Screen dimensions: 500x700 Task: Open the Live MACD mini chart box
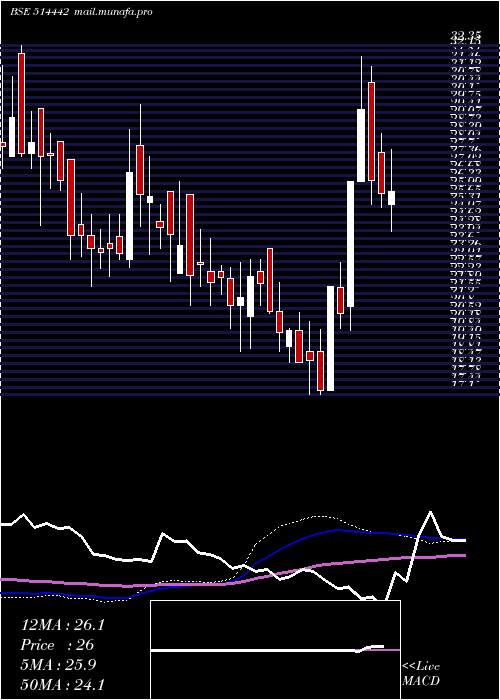(x=275, y=650)
